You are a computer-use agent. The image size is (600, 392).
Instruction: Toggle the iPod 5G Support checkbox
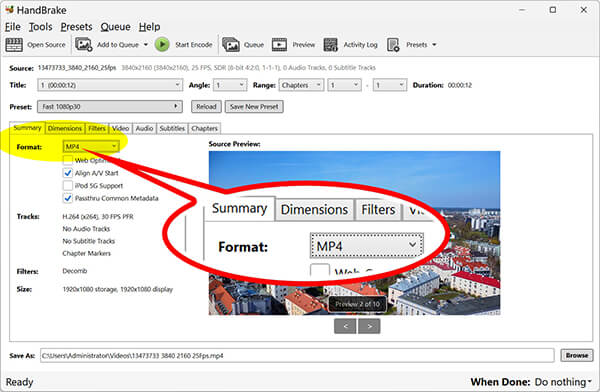pos(68,186)
